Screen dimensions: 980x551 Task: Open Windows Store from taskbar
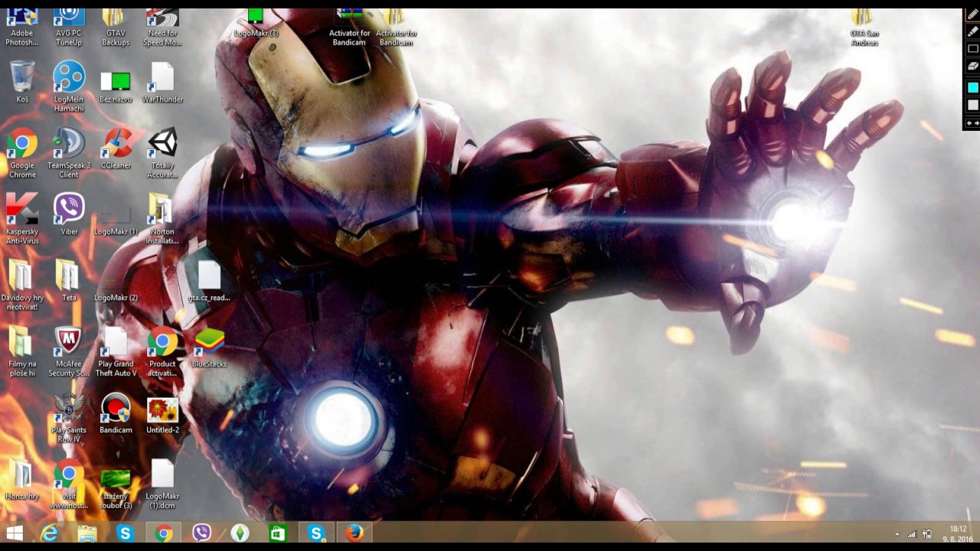[x=278, y=533]
